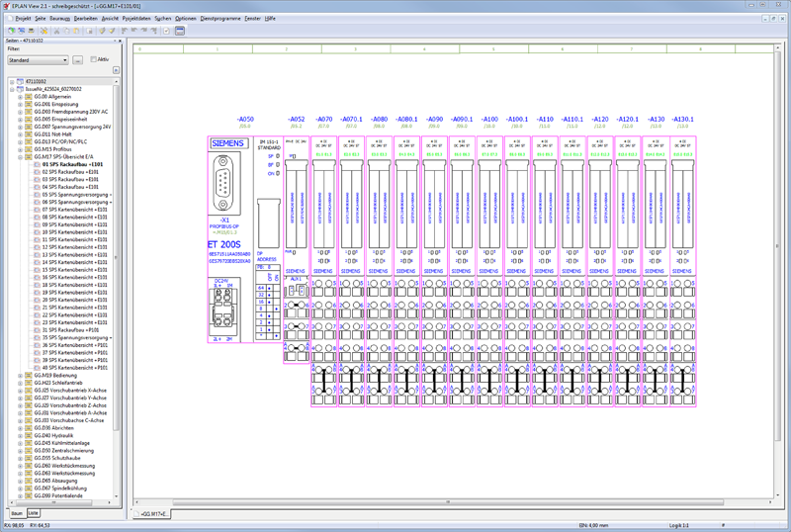Open the Seite menu
Viewport: 791px width, 532px height.
41,18
